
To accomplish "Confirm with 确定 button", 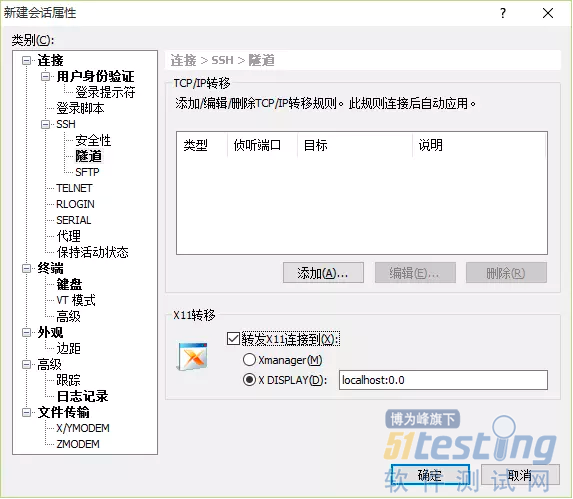I will click(x=430, y=475).
